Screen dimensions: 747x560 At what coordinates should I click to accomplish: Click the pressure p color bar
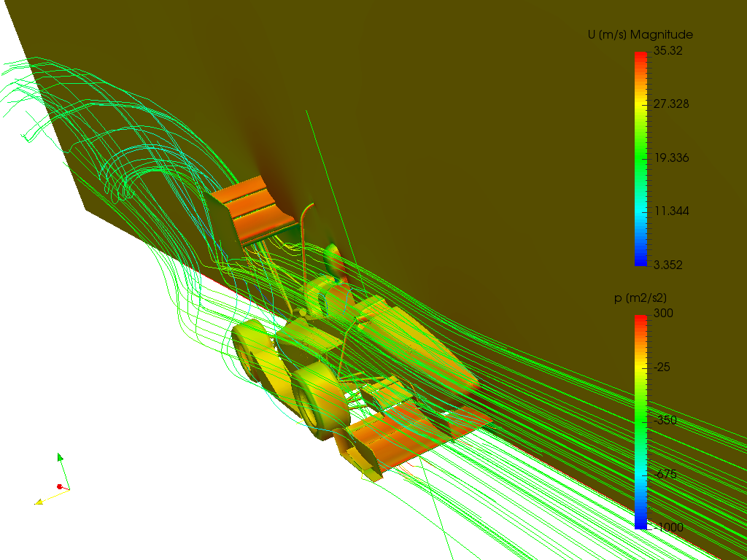point(640,421)
